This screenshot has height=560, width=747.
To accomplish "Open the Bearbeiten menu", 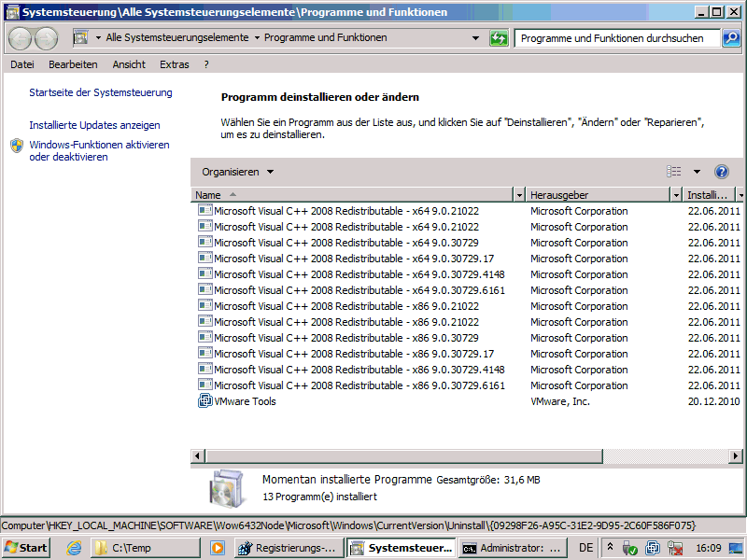I will pyautogui.click(x=73, y=64).
